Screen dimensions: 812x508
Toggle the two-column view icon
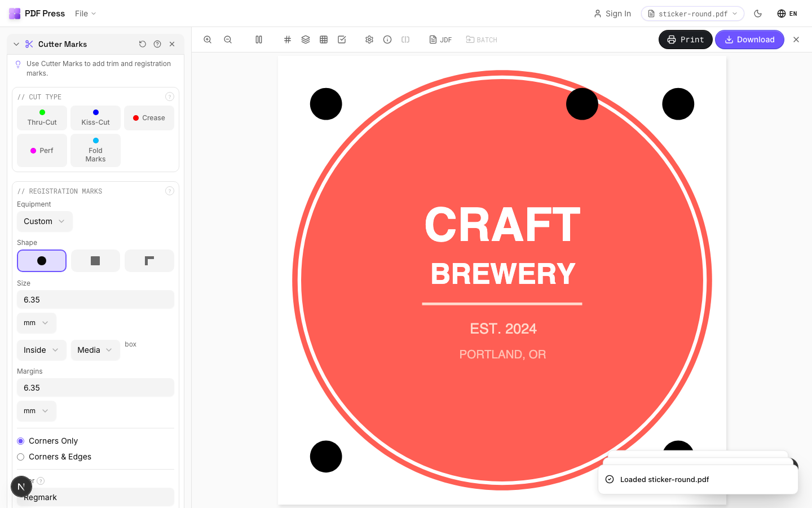click(259, 40)
